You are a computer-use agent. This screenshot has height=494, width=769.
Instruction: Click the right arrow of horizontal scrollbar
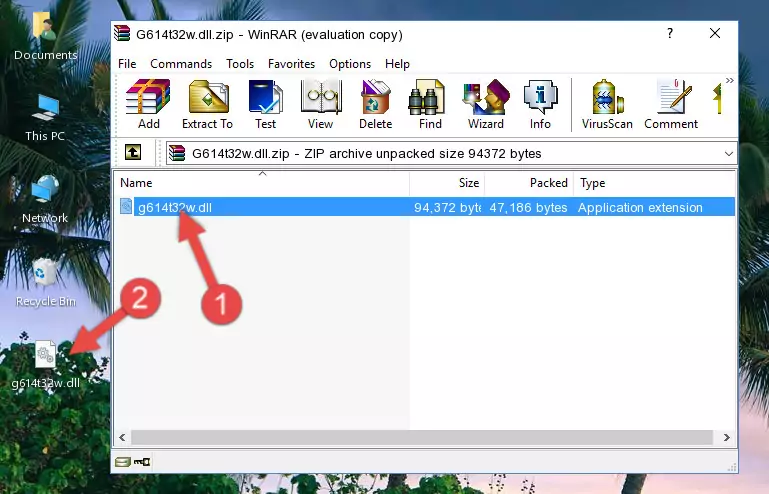(726, 437)
